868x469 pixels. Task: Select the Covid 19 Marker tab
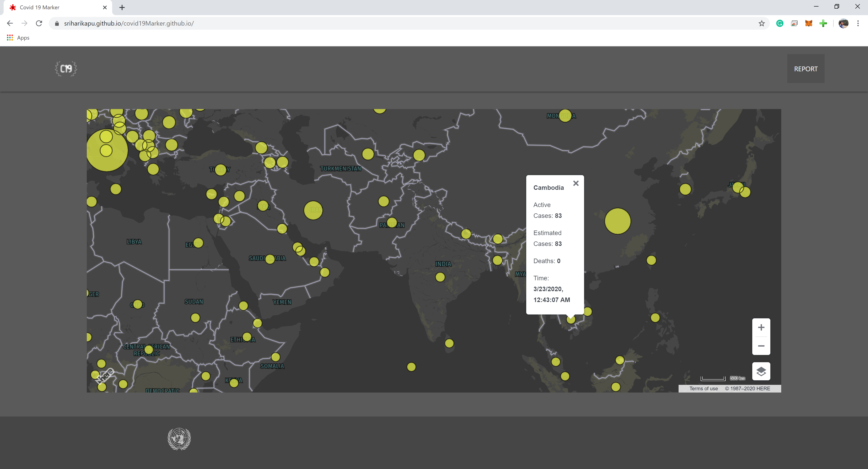(54, 7)
